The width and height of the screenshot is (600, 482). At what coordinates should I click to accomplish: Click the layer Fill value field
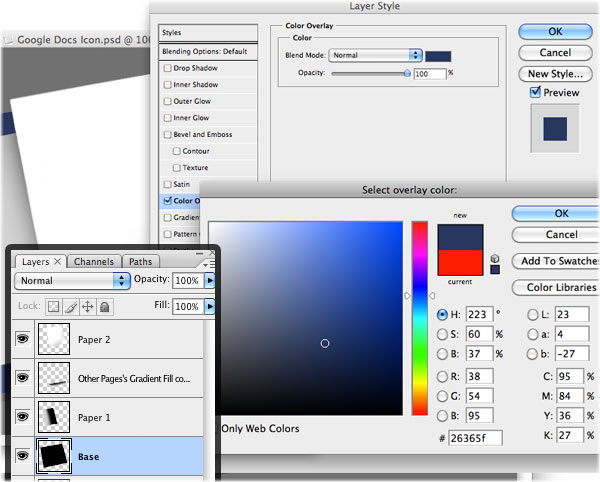coord(188,306)
